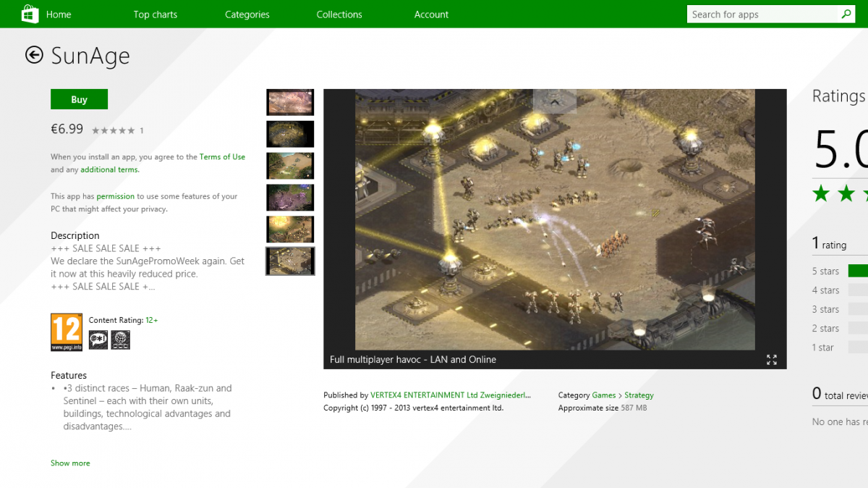Screen dimensions: 868x488
Task: Click the Description heading
Action: pos(75,235)
